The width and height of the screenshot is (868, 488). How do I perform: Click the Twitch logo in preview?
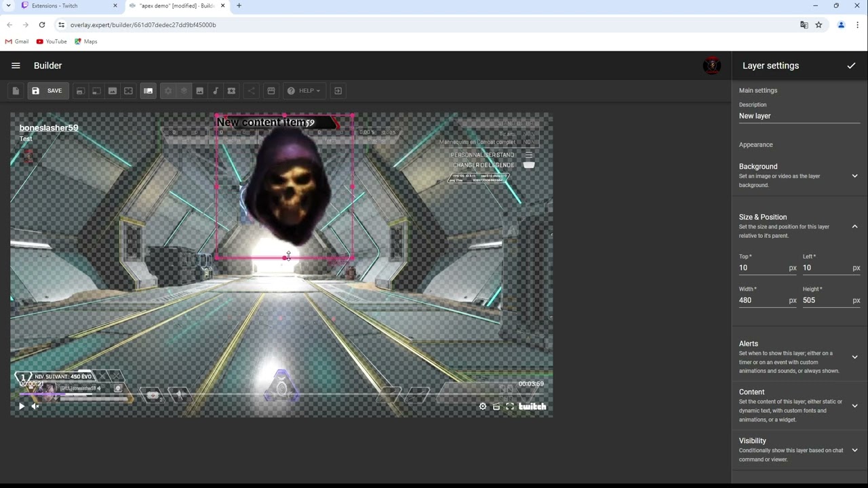532,407
